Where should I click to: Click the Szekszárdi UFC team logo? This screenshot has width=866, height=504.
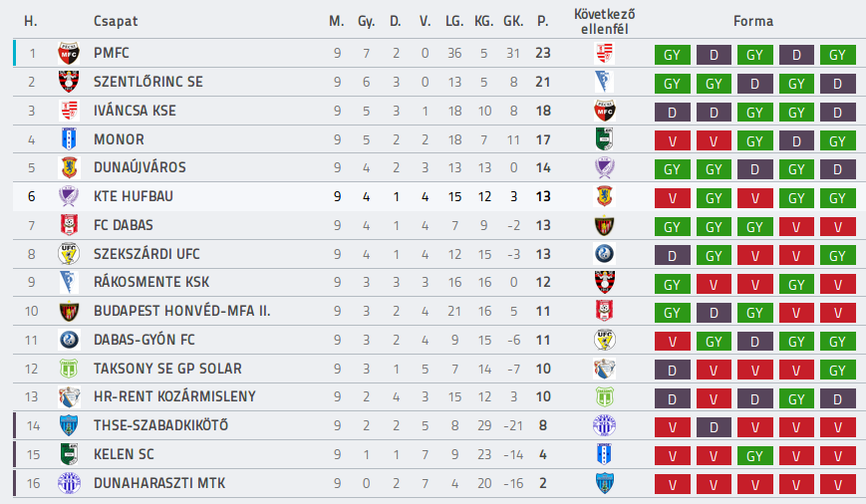69,254
